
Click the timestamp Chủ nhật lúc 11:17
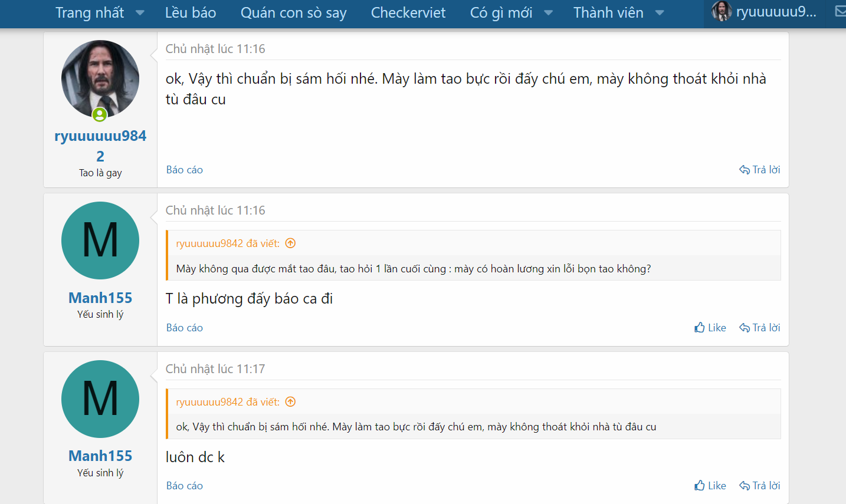[215, 369]
